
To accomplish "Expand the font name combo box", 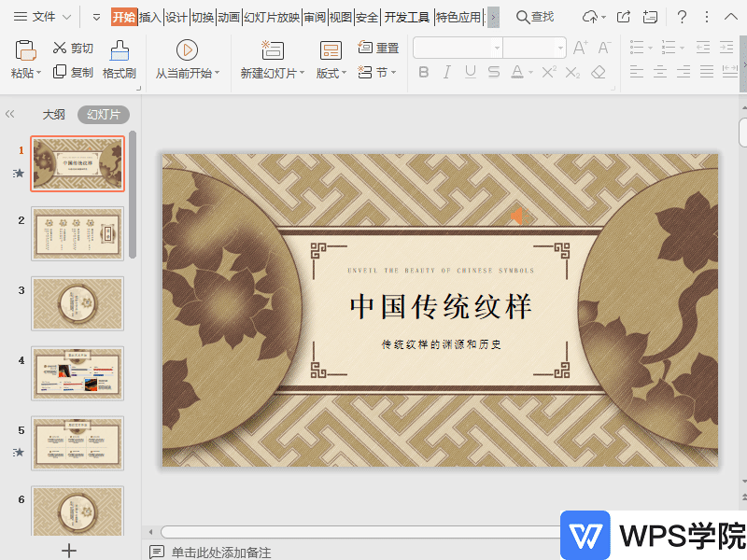I will 497,48.
